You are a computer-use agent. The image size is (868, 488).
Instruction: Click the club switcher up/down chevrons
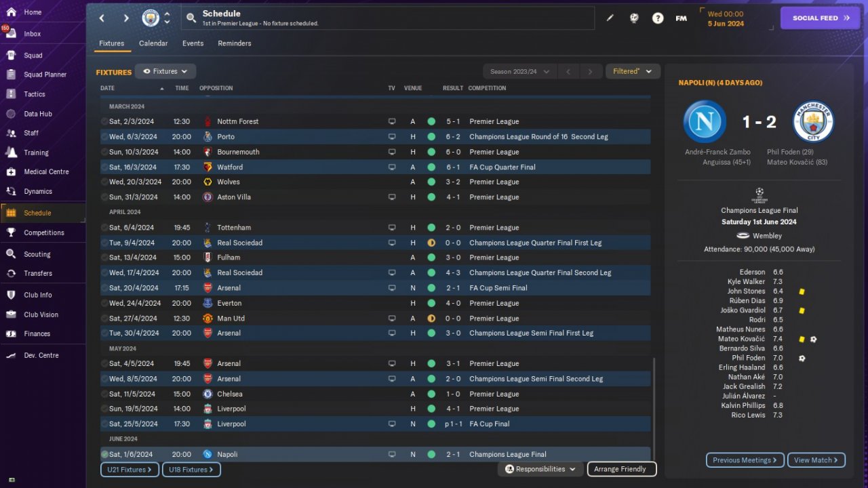(x=167, y=18)
